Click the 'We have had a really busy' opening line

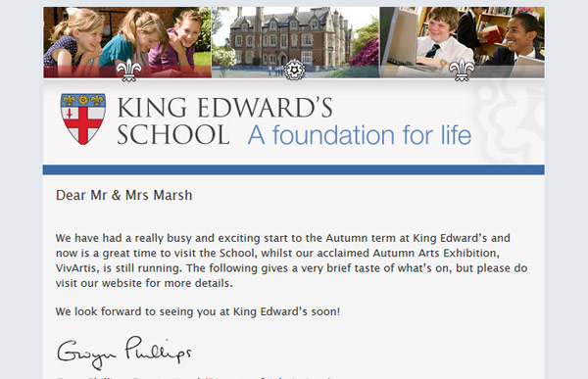[x=283, y=238]
